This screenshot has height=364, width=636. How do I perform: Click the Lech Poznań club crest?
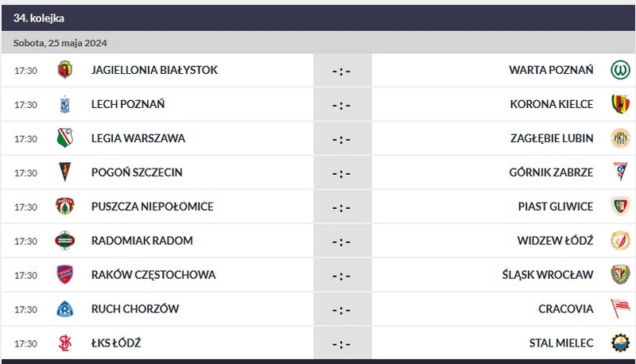[x=64, y=104]
